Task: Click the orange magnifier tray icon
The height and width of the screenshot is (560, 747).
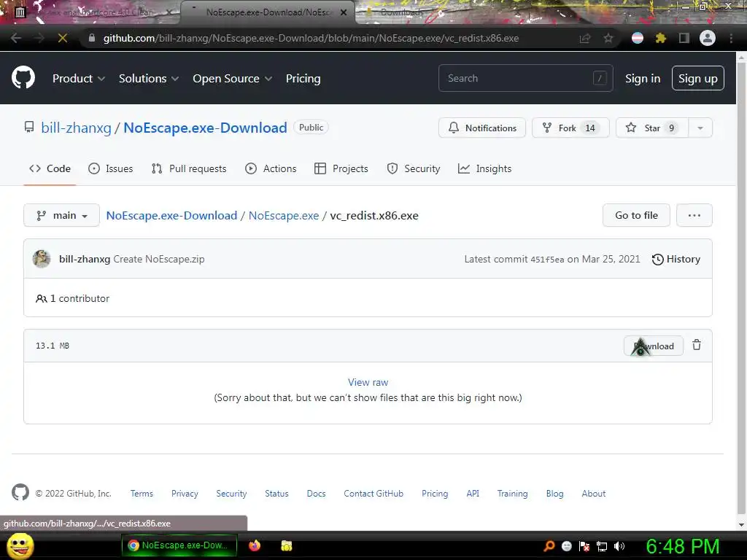Action: (549, 545)
